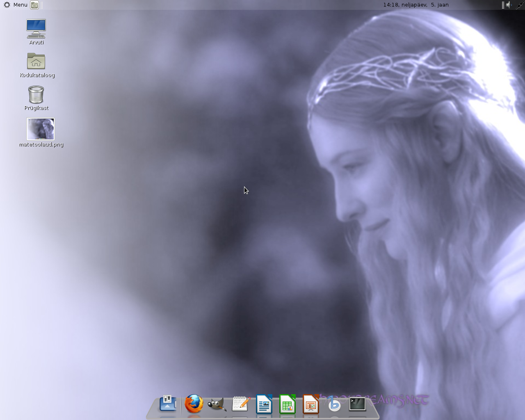Select the matetoolaud.png file thumbnail
This screenshot has width=525, height=420.
[40, 129]
